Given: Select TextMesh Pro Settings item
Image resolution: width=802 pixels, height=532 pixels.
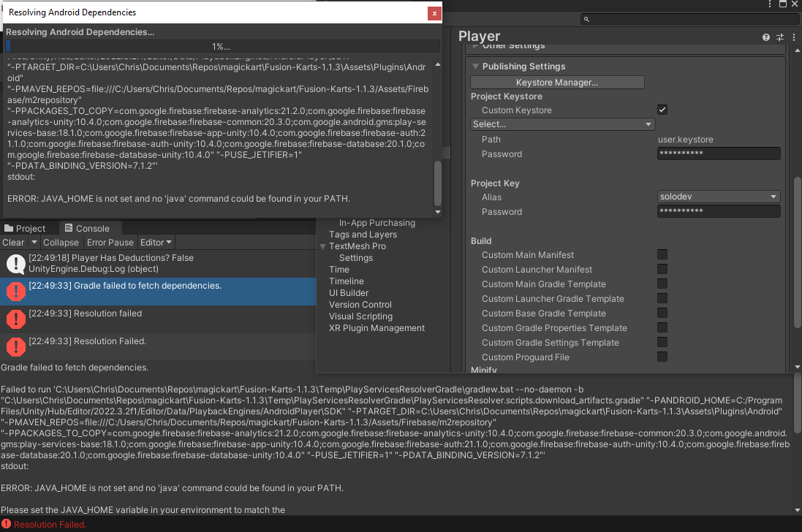Looking at the screenshot, I should click(x=356, y=258).
